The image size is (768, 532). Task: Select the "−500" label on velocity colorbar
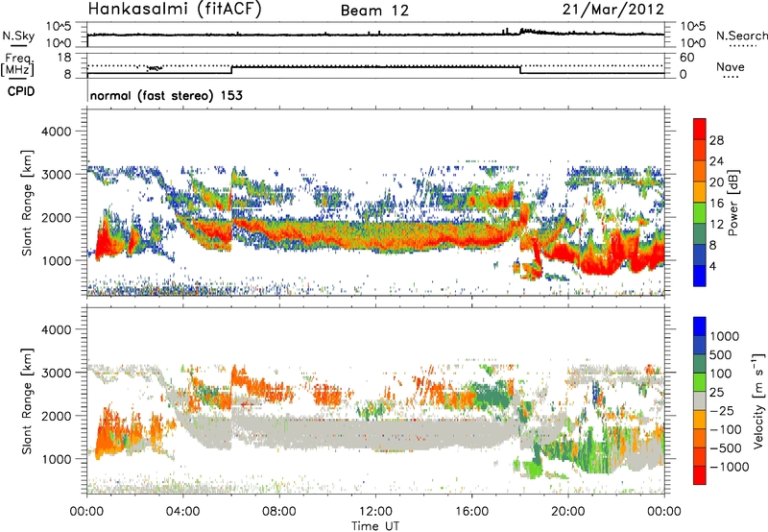pyautogui.click(x=728, y=448)
